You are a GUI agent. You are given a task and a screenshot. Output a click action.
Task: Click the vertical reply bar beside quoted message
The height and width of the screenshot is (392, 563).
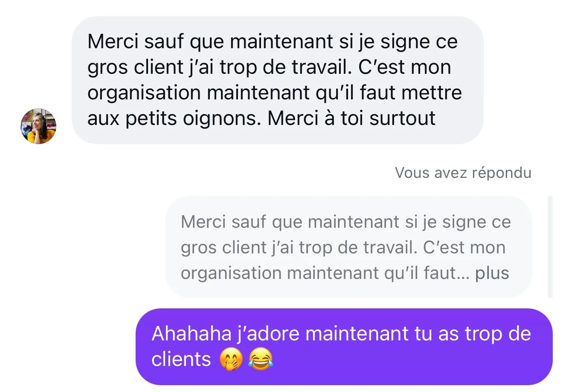[550, 247]
